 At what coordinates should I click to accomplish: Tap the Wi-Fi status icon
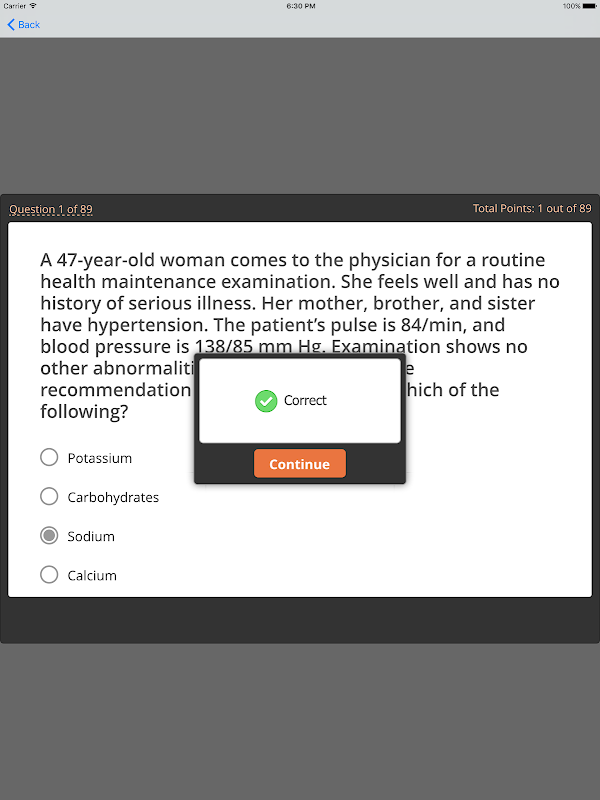33,6
